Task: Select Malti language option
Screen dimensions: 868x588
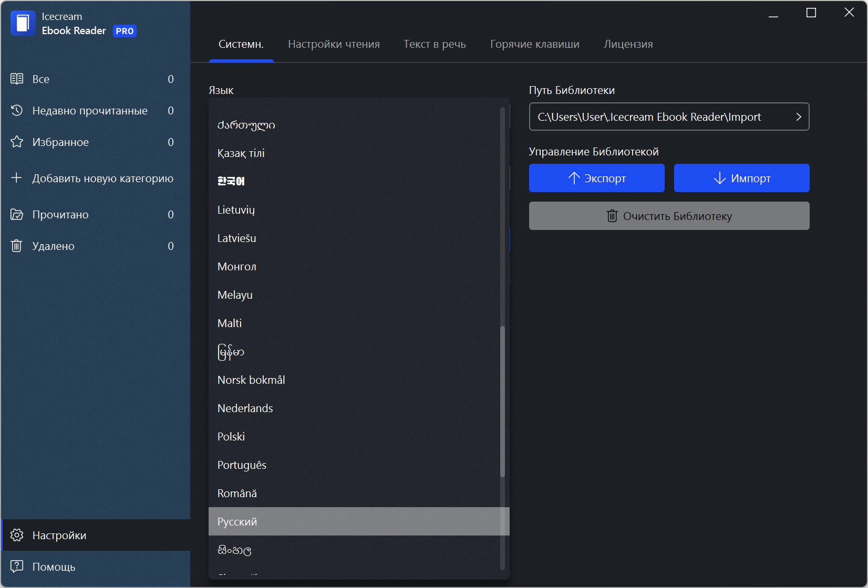Action: click(359, 323)
